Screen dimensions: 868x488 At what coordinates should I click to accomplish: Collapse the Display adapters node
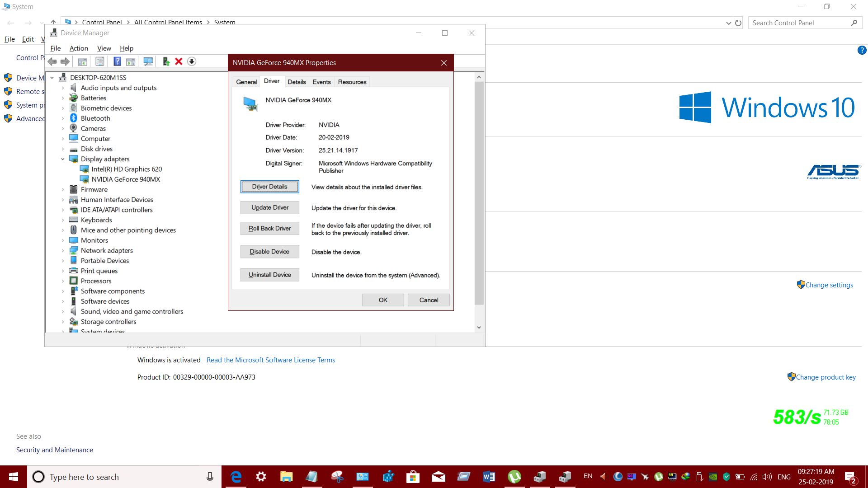click(63, 159)
